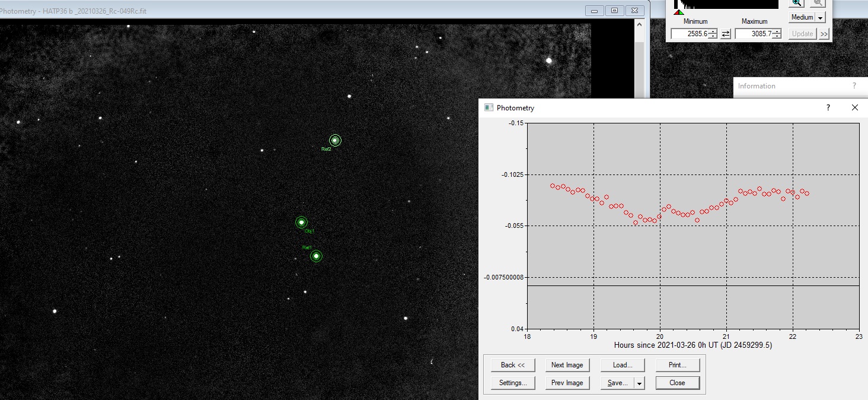868x400 pixels.
Task: Click the Information panel help question mark
Action: pos(854,86)
